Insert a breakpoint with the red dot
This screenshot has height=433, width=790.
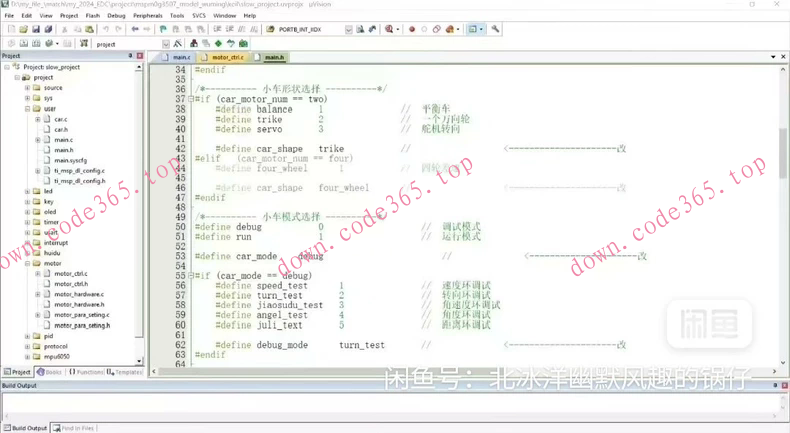click(412, 29)
